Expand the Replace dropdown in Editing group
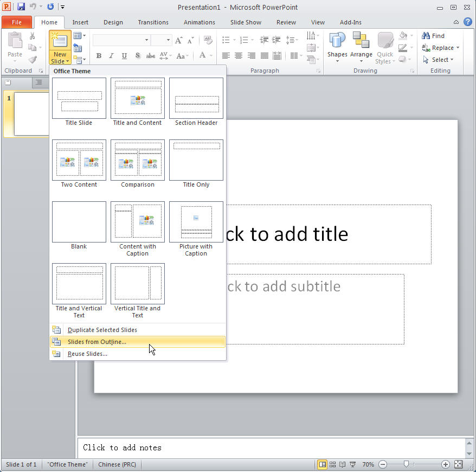The width and height of the screenshot is (476, 472). tap(457, 47)
